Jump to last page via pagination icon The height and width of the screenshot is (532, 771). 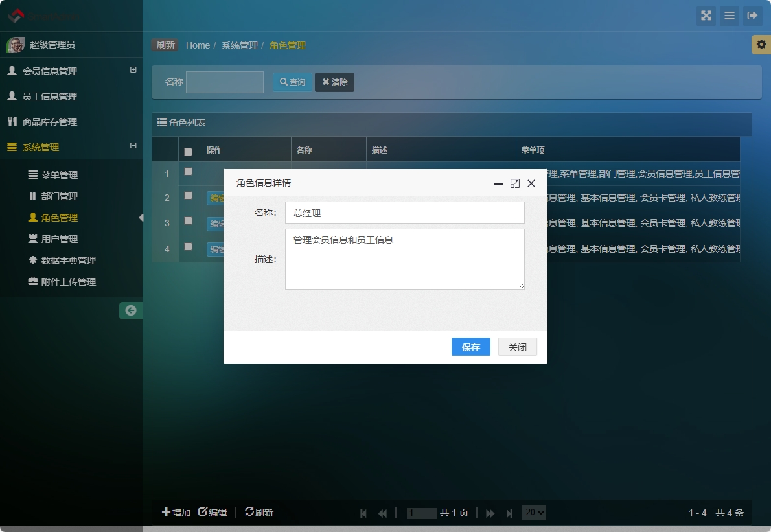point(509,512)
